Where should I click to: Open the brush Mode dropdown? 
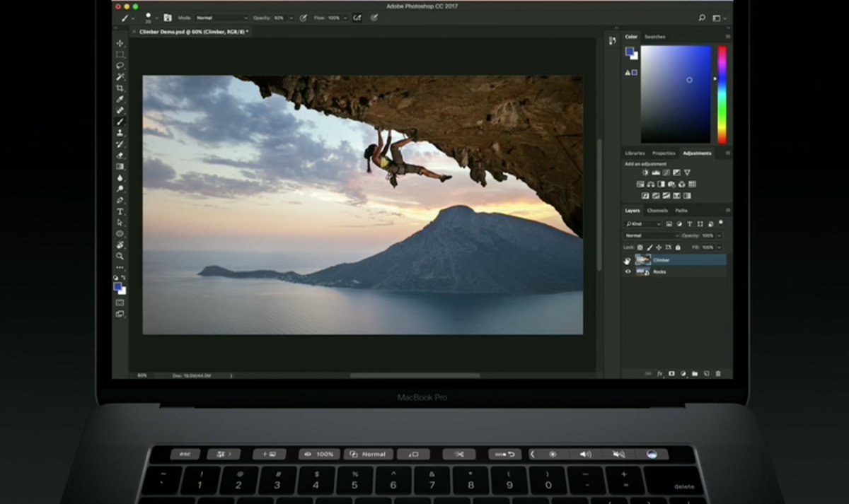222,18
